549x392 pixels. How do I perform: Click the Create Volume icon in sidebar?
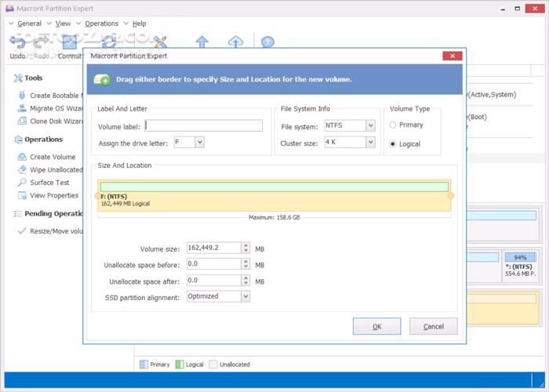(x=22, y=157)
